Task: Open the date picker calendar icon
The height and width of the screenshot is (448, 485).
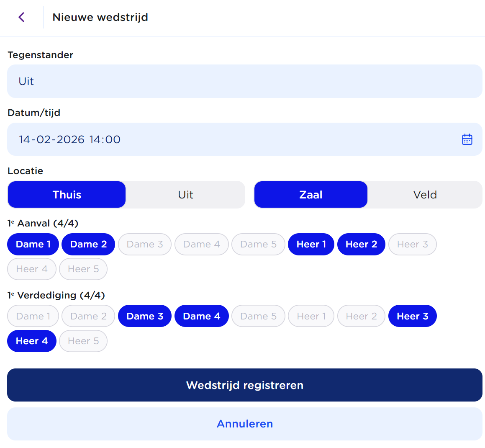Action: click(x=467, y=139)
